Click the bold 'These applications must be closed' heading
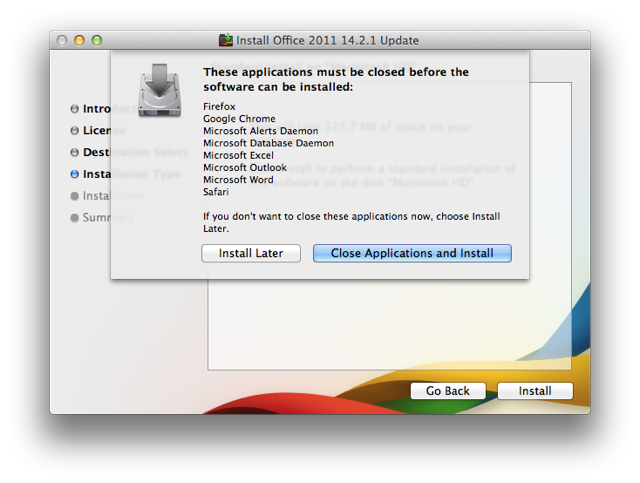Screen dimensions: 640x483 click(336, 80)
